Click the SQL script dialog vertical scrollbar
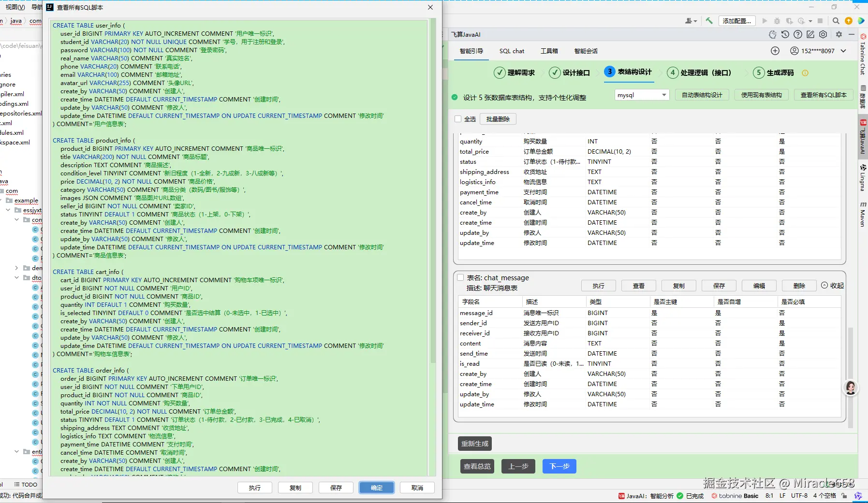 433,191
